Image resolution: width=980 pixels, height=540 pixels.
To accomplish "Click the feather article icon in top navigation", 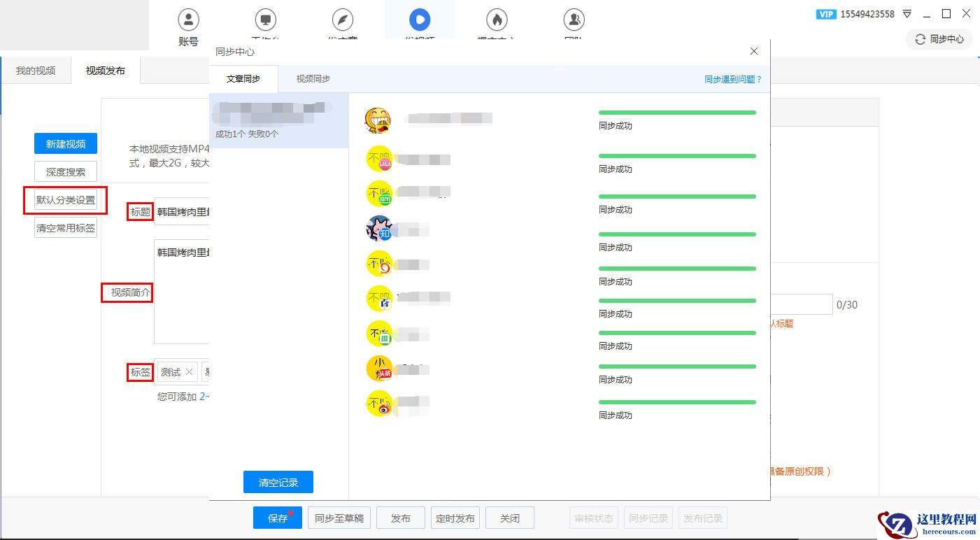I will click(343, 20).
